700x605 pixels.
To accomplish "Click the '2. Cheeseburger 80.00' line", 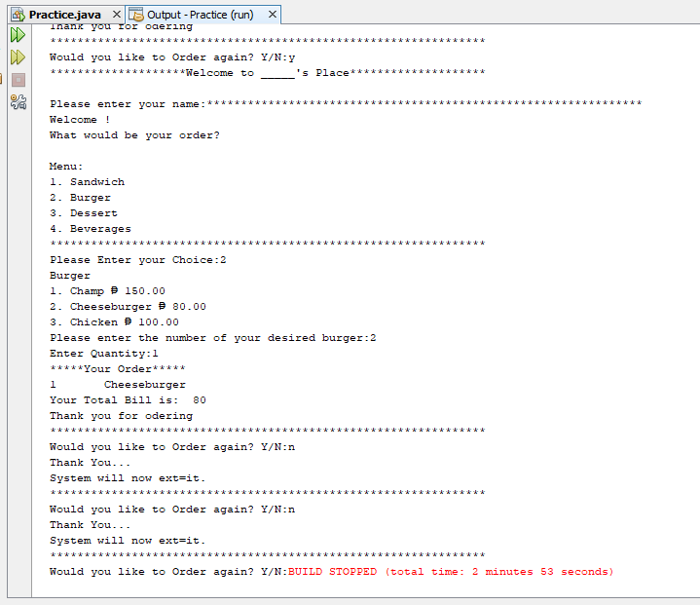I will (128, 307).
